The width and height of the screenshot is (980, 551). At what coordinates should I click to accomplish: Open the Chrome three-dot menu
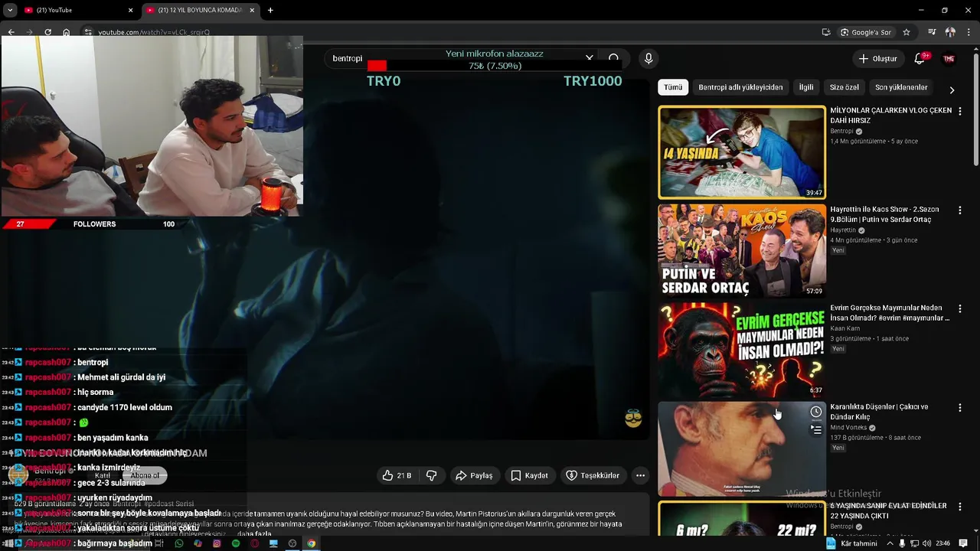[x=969, y=32]
